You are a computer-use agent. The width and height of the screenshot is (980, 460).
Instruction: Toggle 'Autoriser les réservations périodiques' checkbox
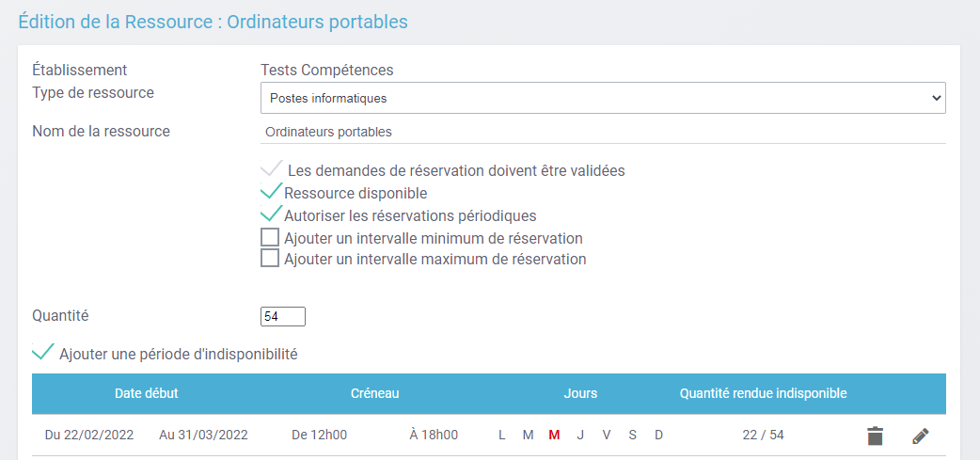pyautogui.click(x=271, y=215)
